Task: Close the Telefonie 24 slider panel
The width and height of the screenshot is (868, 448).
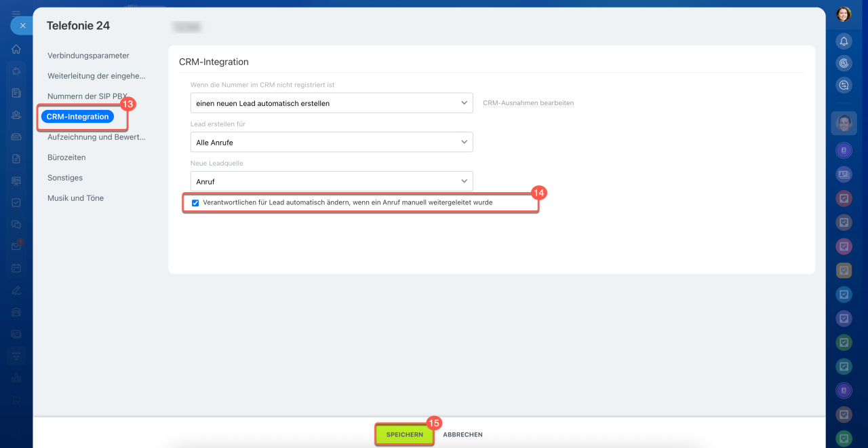Action: click(22, 26)
